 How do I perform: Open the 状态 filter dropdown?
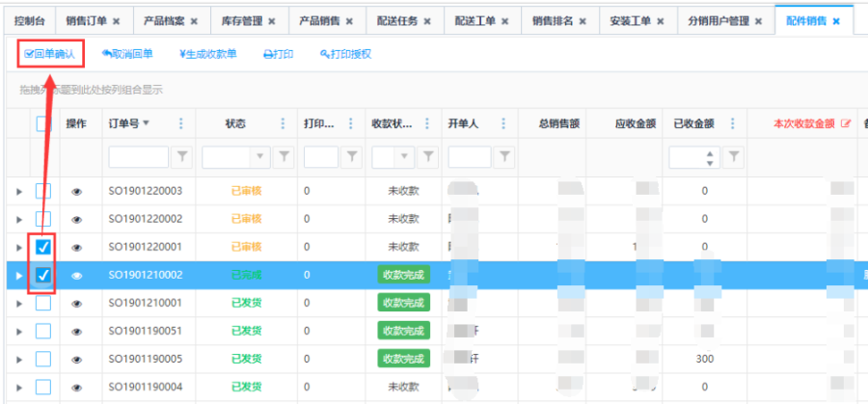pyautogui.click(x=259, y=156)
